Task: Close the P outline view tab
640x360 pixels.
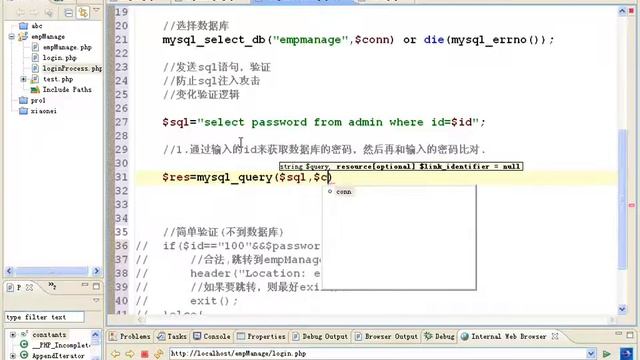Action: pyautogui.click(x=29, y=287)
